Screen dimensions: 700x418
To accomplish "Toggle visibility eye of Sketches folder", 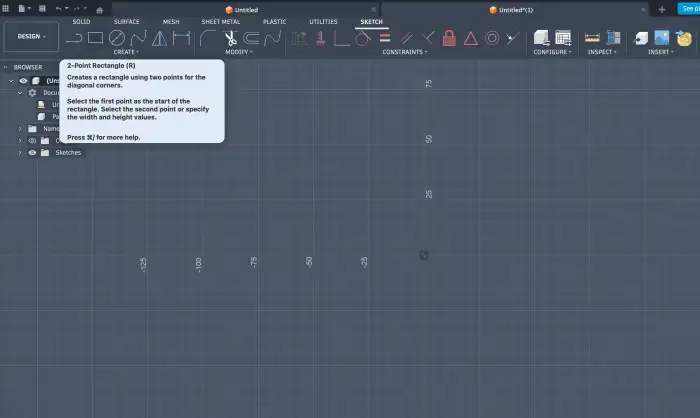I will point(32,153).
